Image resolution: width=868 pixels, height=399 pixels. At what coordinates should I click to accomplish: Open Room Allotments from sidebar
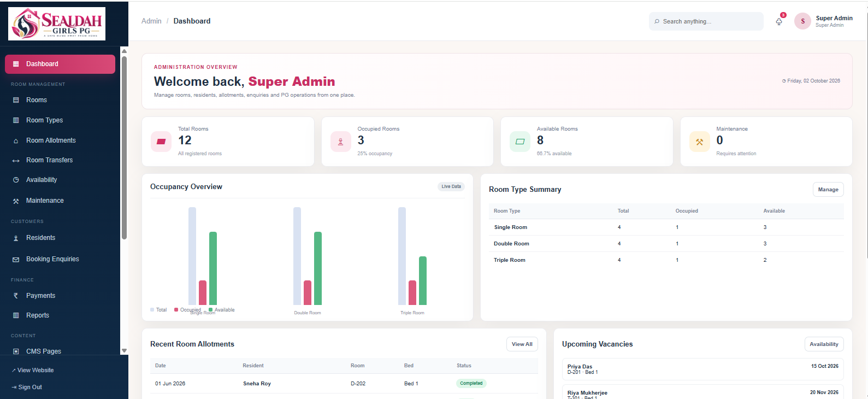[x=51, y=140]
